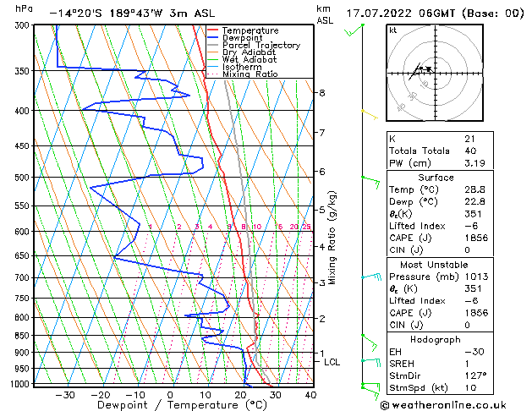Click the 'Most Unstable' section header
The width and height of the screenshot is (532, 411).
pyautogui.click(x=434, y=265)
